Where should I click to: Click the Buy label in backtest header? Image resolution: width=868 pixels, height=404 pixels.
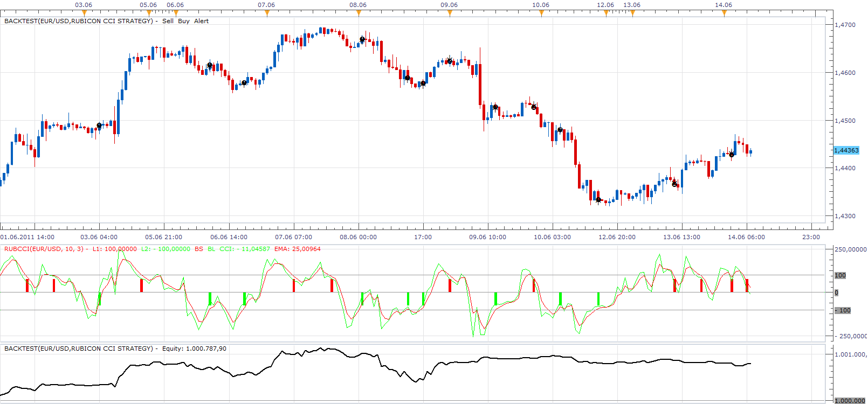184,21
